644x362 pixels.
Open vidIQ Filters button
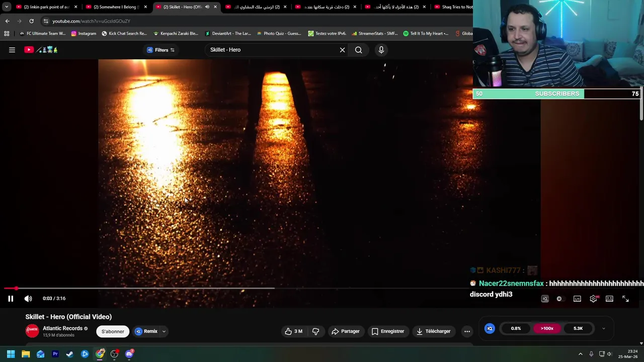pos(160,50)
